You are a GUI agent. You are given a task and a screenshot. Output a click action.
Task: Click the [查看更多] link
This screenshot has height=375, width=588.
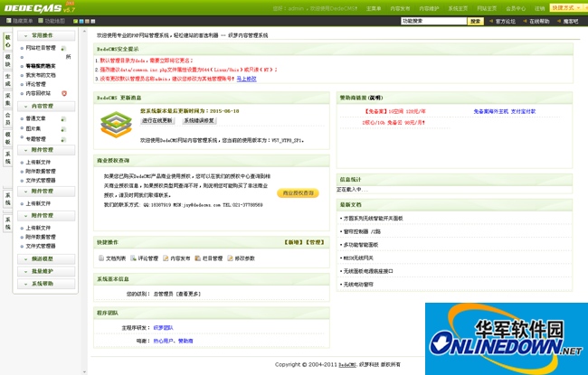pos(189,294)
